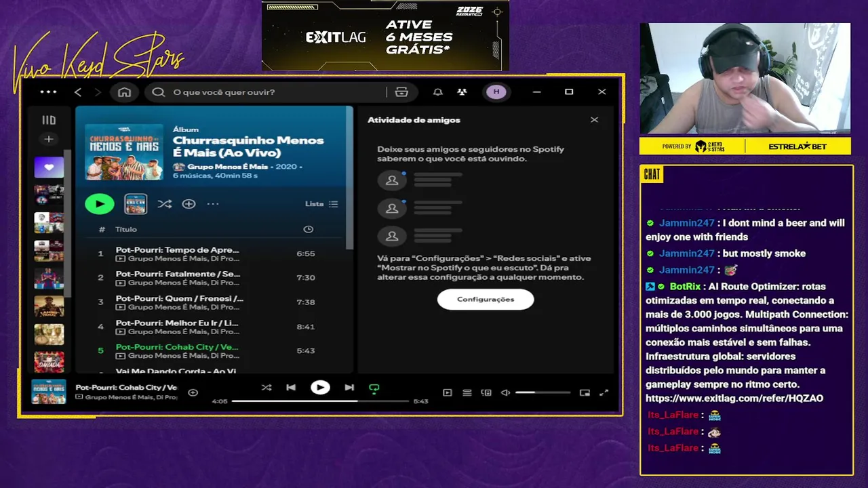Image resolution: width=868 pixels, height=488 pixels.
Task: Toggle the Now Playing view icon
Action: tap(448, 392)
